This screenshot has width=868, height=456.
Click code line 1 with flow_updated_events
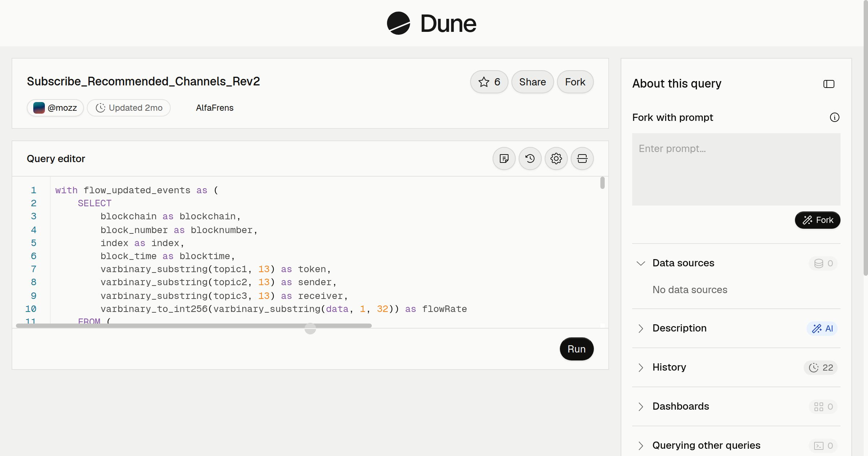click(137, 190)
